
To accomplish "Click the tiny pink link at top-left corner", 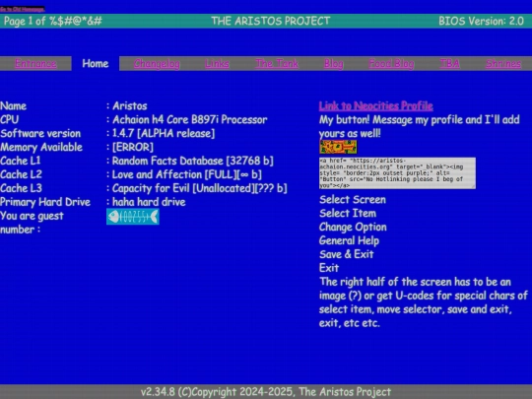I will click(x=23, y=9).
